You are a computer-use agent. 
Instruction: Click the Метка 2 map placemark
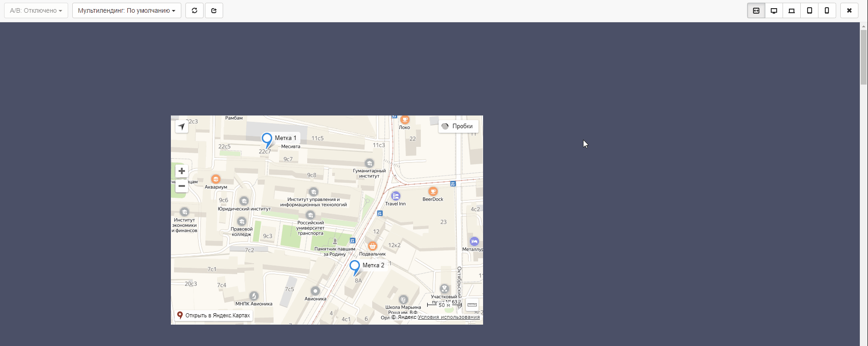(355, 266)
